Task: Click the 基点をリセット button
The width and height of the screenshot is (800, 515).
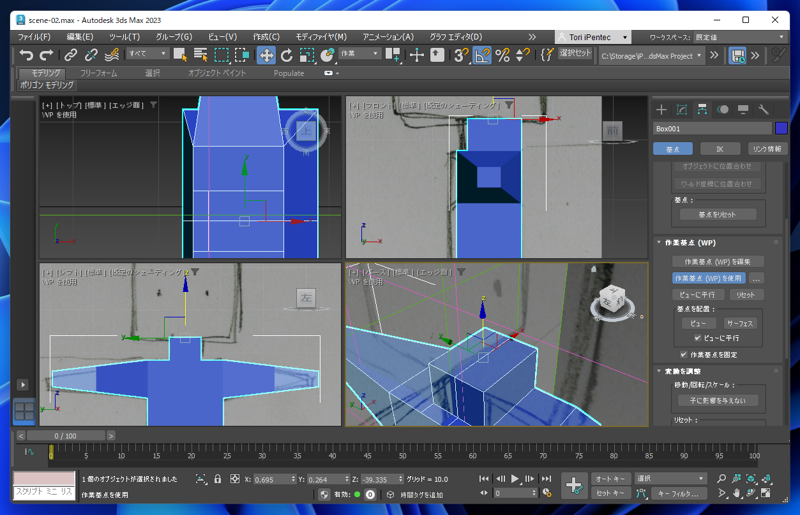Action: [717, 214]
